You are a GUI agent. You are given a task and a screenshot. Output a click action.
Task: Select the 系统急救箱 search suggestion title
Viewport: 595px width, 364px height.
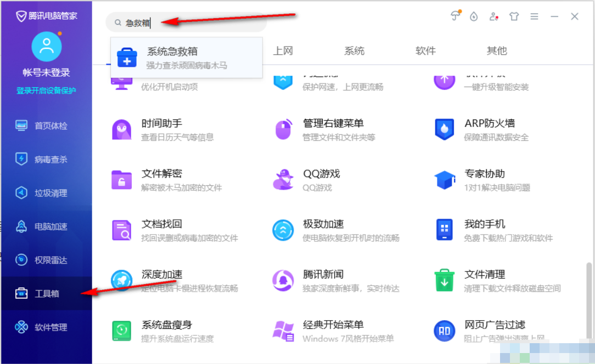[x=172, y=51]
